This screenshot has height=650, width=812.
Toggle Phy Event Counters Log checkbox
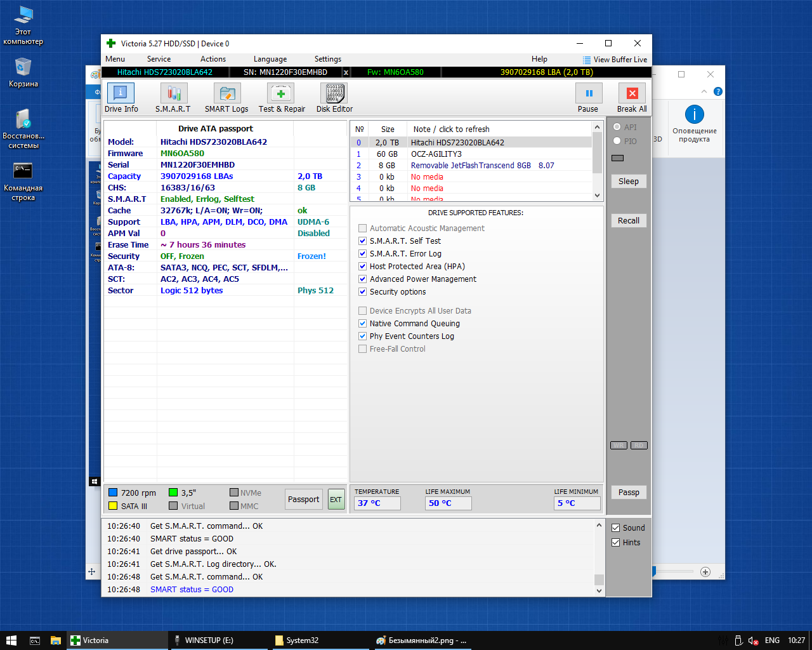click(x=363, y=336)
